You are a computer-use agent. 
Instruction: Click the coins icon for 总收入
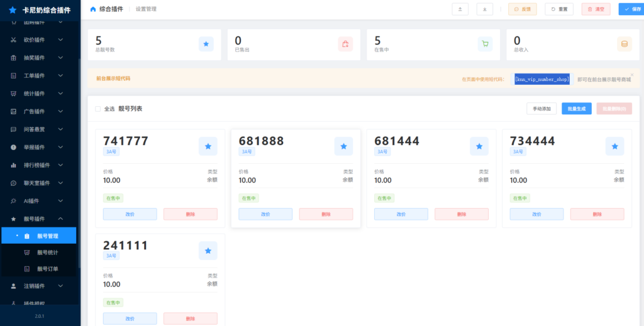(624, 44)
